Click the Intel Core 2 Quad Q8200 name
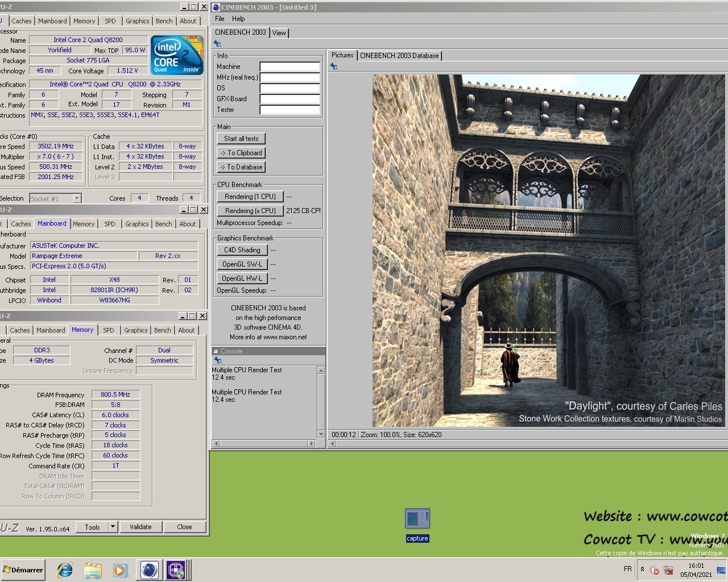Viewport: 728px width, 582px height. pos(88,40)
